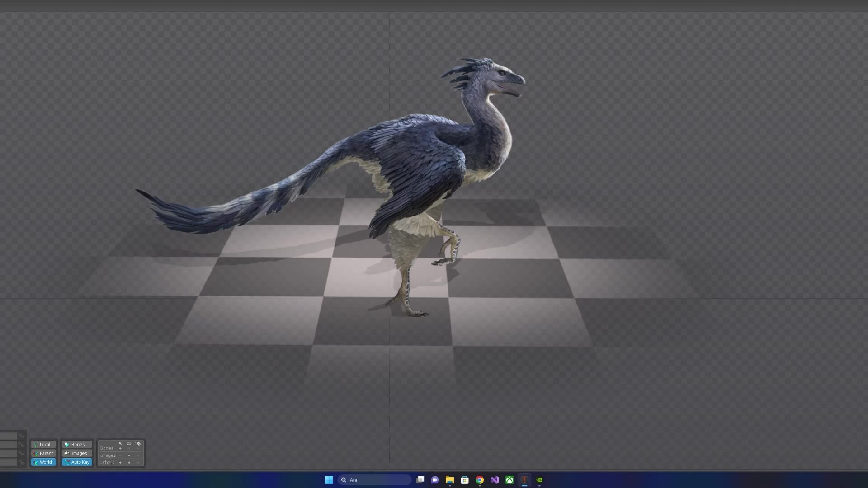This screenshot has width=868, height=488.
Task: Open File Explorer from the taskbar
Action: coord(450,480)
